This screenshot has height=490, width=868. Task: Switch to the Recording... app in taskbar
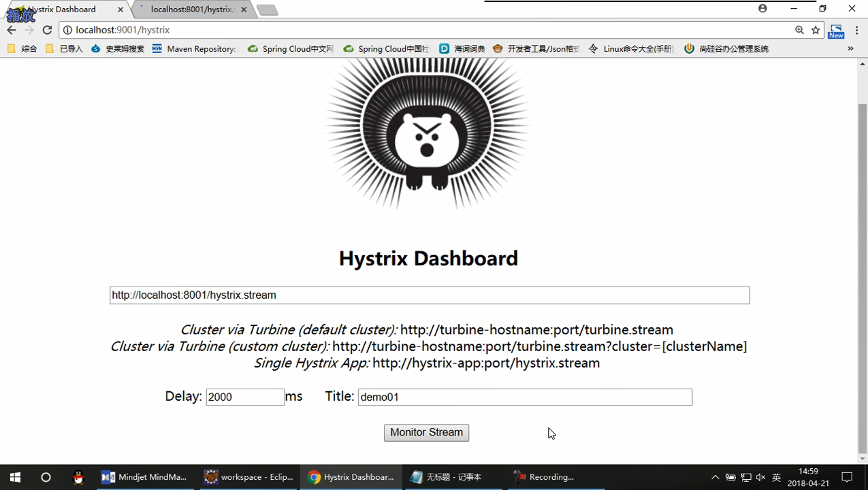(556, 477)
